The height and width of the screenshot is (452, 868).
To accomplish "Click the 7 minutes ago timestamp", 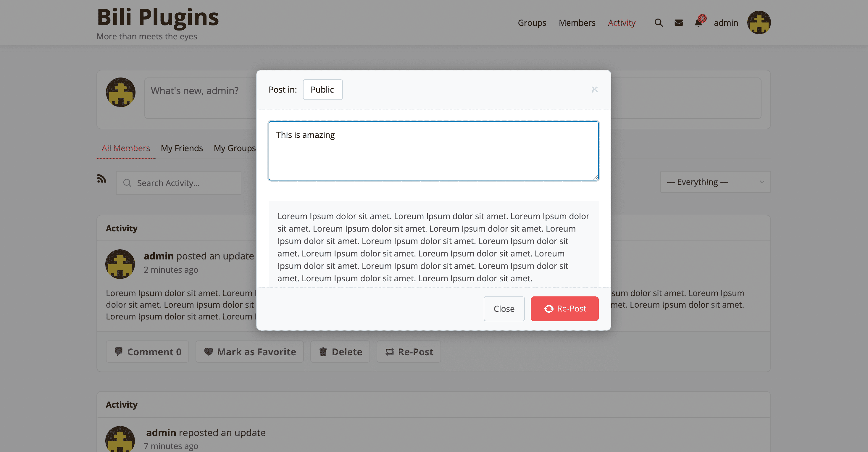I will point(171,446).
